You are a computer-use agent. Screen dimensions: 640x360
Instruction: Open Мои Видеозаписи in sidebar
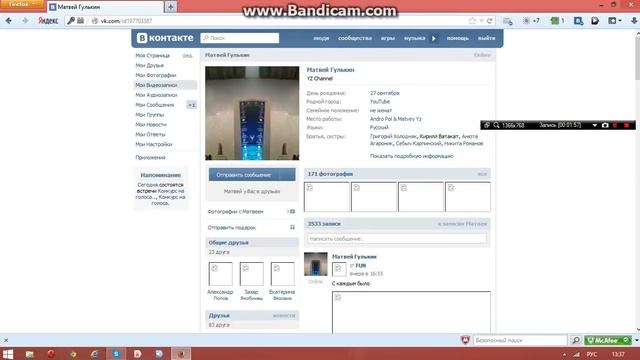click(156, 85)
